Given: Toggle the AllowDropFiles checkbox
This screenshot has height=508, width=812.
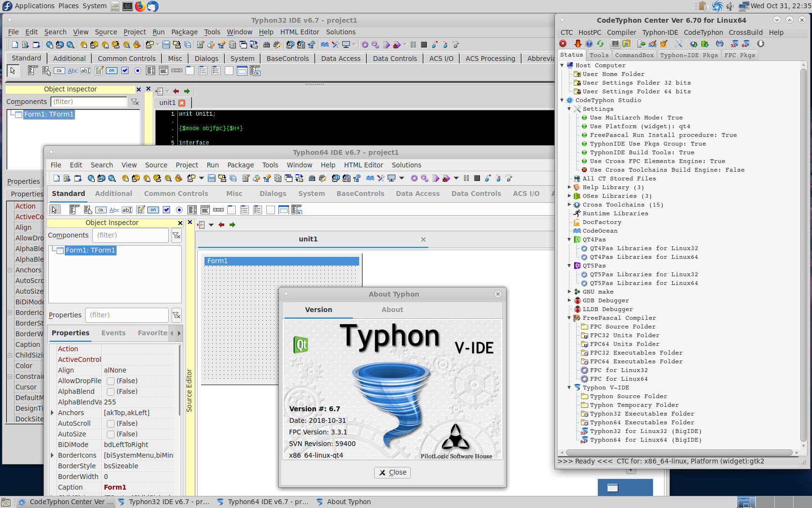Looking at the screenshot, I should tap(111, 381).
